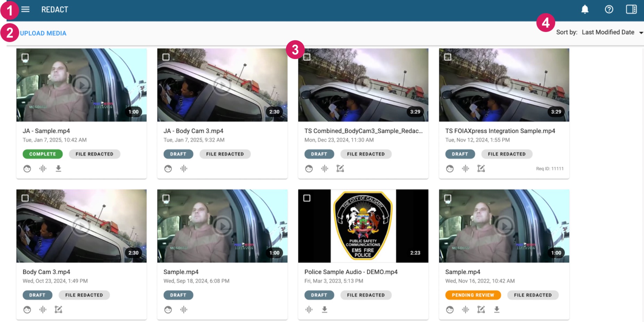Viewport: 644px width, 322px height.
Task: Check the selection box on JA - Body Cam 3.mp4 thumbnail
Action: (166, 56)
